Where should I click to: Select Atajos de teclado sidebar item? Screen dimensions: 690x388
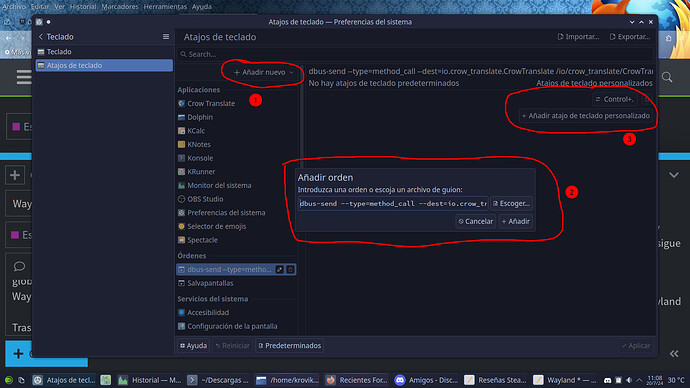[x=104, y=65]
